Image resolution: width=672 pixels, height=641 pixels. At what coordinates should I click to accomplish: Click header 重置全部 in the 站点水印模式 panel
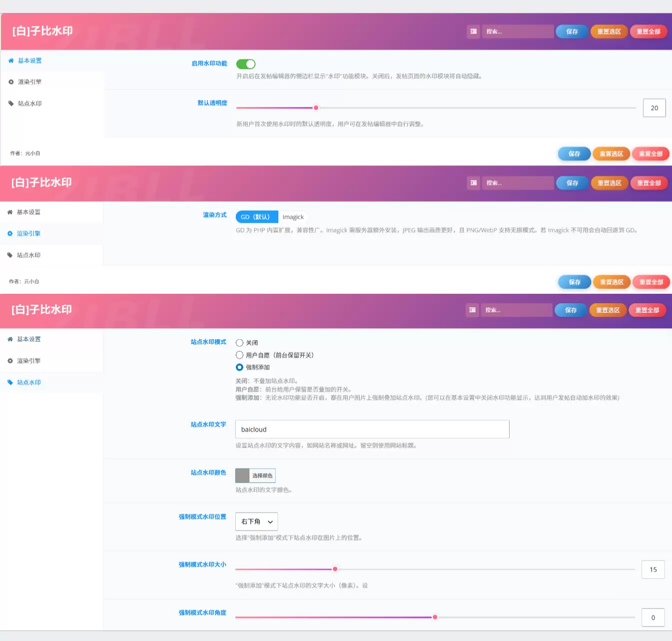coord(648,310)
